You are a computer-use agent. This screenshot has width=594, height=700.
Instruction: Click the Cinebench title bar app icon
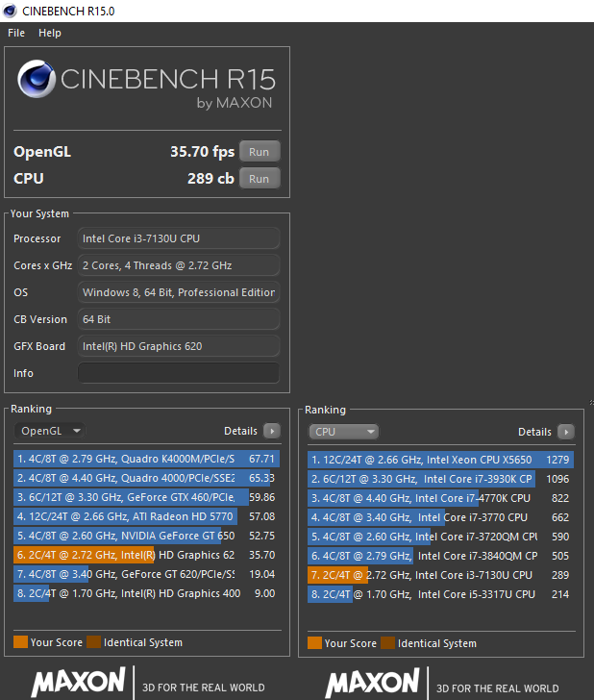coord(10,10)
